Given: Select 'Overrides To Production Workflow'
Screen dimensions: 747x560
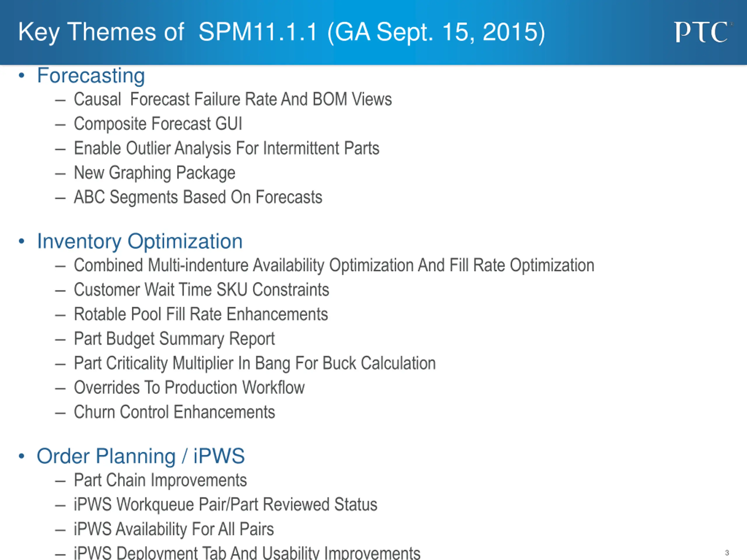Looking at the screenshot, I should 189,388.
